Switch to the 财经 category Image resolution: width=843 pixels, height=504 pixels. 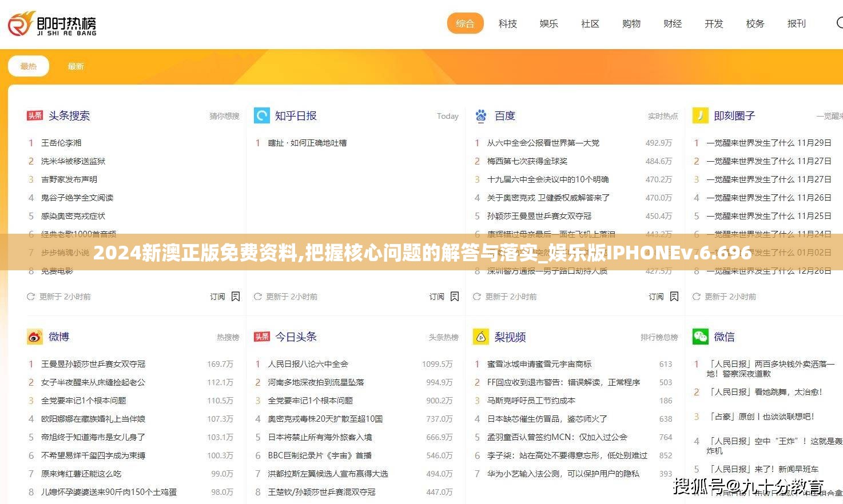(673, 23)
